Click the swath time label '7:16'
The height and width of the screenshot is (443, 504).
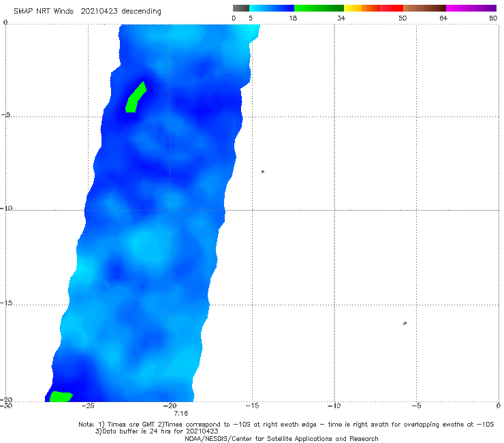click(x=180, y=414)
